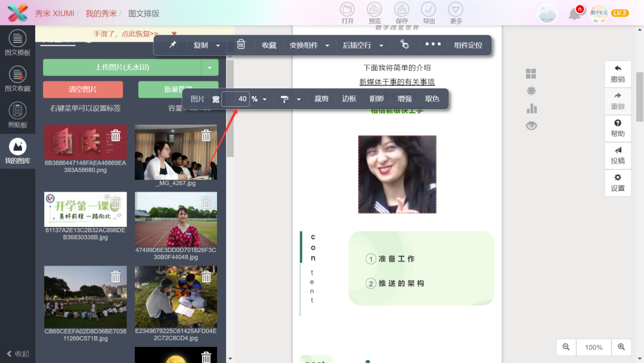Expand the percent unit dropdown

265,100
